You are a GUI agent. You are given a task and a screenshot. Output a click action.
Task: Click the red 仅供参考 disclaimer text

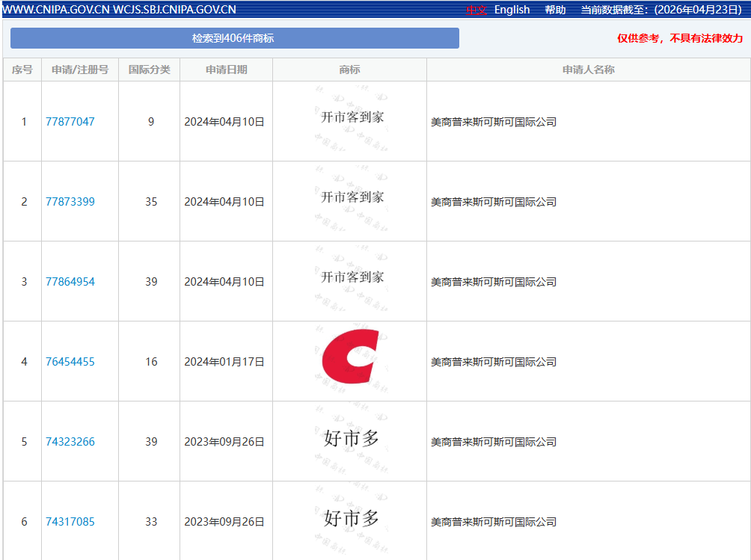pos(680,38)
